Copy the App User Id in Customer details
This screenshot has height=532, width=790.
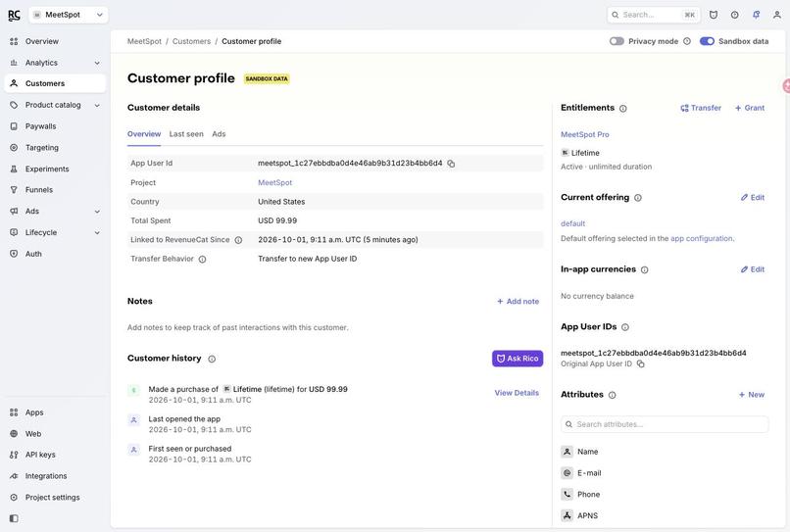[452, 164]
